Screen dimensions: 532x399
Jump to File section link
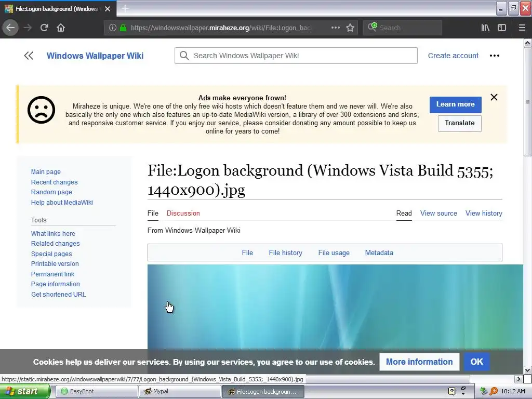click(x=247, y=253)
